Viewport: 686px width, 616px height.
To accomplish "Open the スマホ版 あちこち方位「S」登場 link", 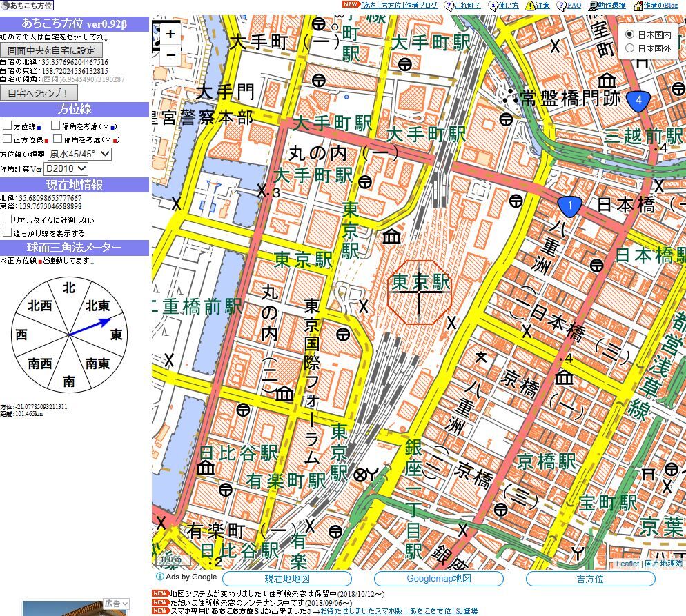I will (399, 610).
